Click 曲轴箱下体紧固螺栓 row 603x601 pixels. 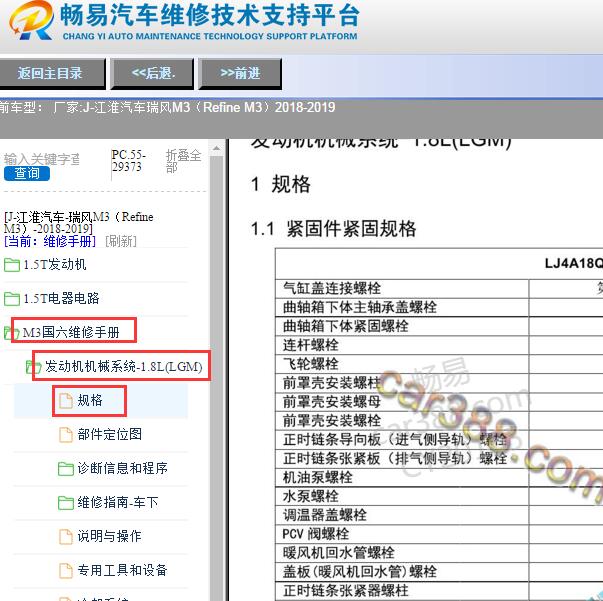[439, 326]
